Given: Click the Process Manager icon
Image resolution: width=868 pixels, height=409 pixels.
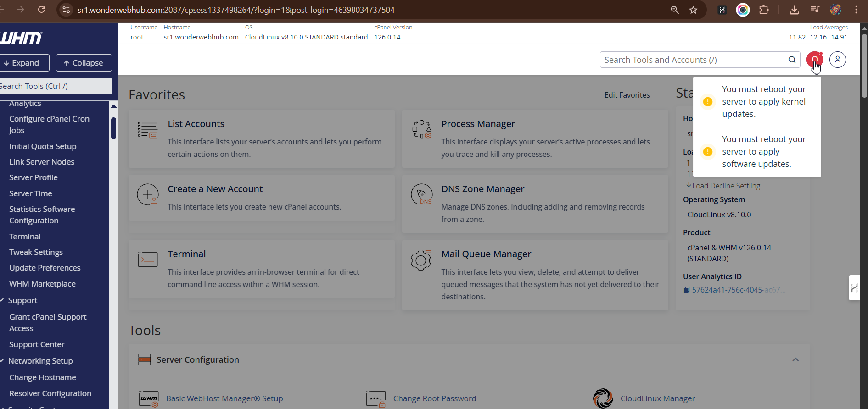Looking at the screenshot, I should (x=421, y=130).
